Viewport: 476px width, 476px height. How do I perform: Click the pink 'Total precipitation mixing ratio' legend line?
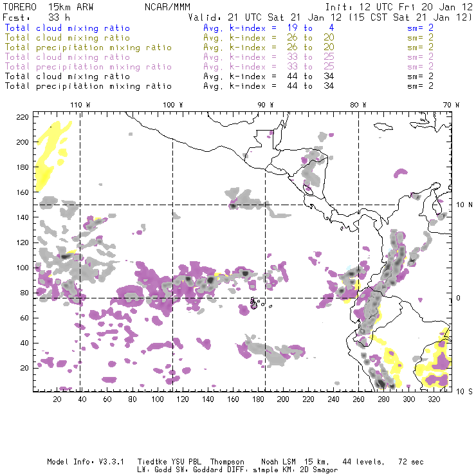click(88, 67)
